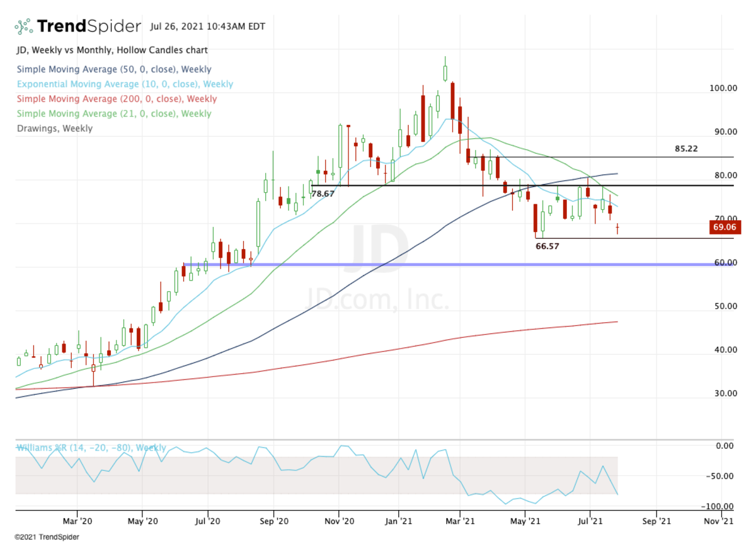Click the 50.00 price axis label
756x544 pixels.
(724, 306)
